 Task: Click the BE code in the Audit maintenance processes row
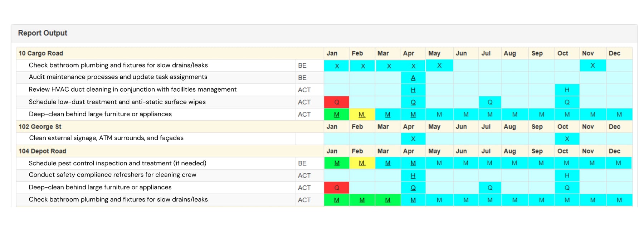[302, 78]
